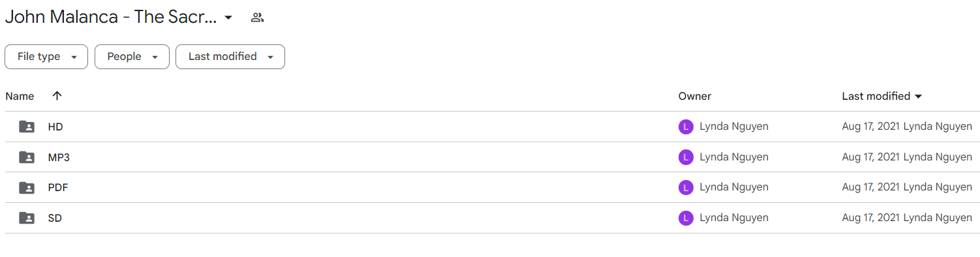
Task: Click Lynda Nguyen's avatar in HD row
Action: pos(686,127)
